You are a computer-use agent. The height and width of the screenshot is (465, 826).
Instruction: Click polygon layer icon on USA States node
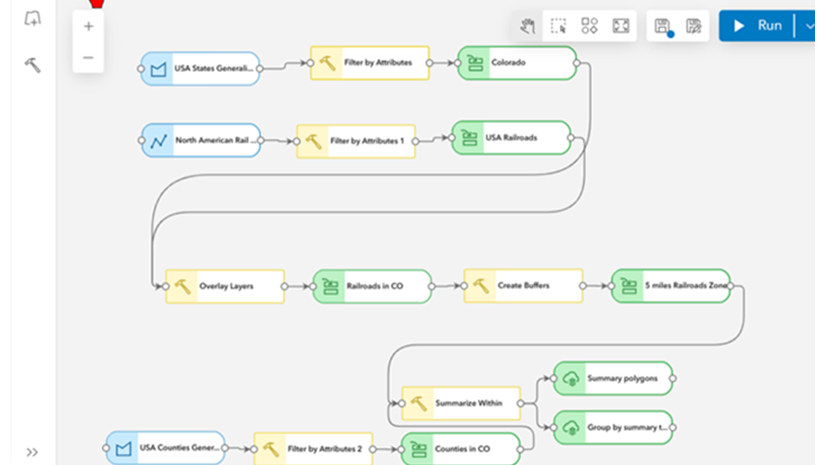[x=158, y=69]
